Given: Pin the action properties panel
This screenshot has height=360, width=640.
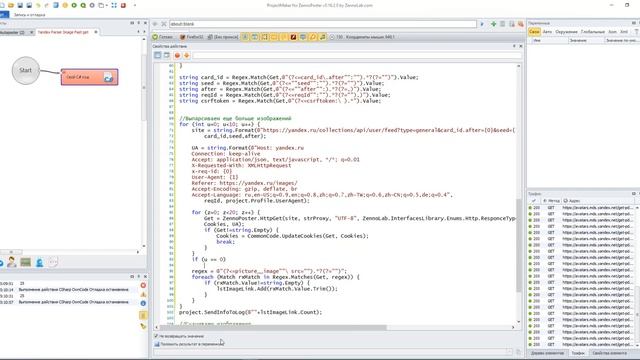Looking at the screenshot, I should (514, 46).
